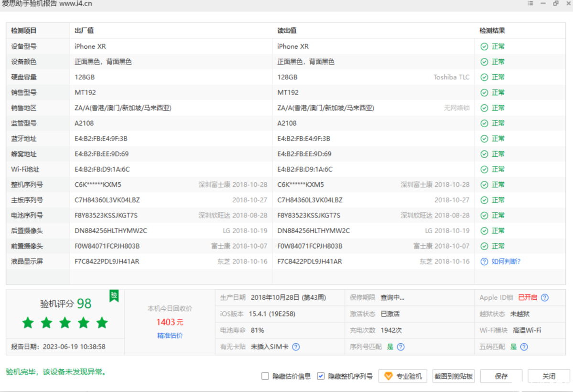Close the report with 关闭 button
This screenshot has height=392, width=573.
[549, 376]
